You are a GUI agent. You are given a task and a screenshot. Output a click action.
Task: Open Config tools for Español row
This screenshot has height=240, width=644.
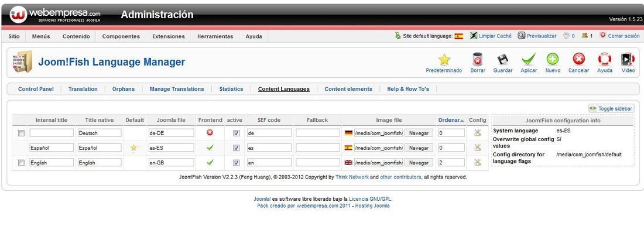(x=477, y=148)
